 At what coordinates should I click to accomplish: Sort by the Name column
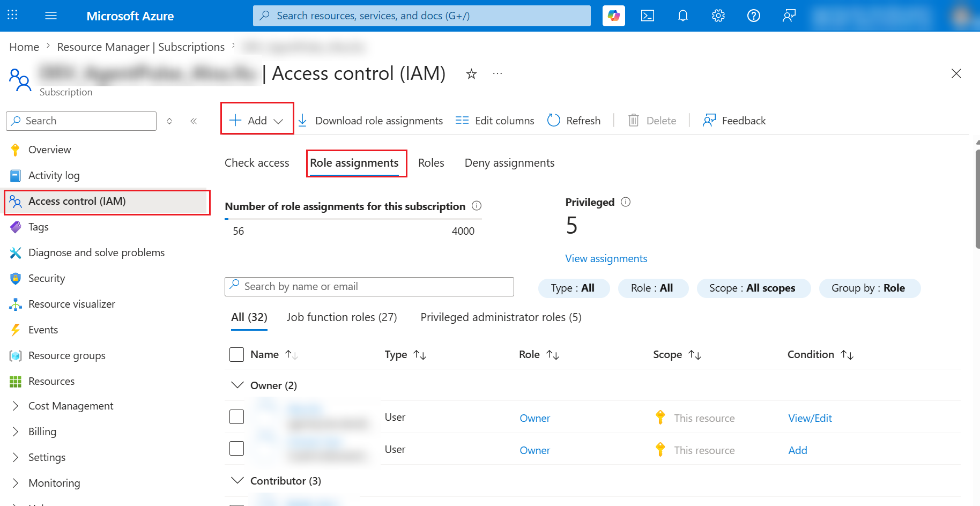pos(274,355)
